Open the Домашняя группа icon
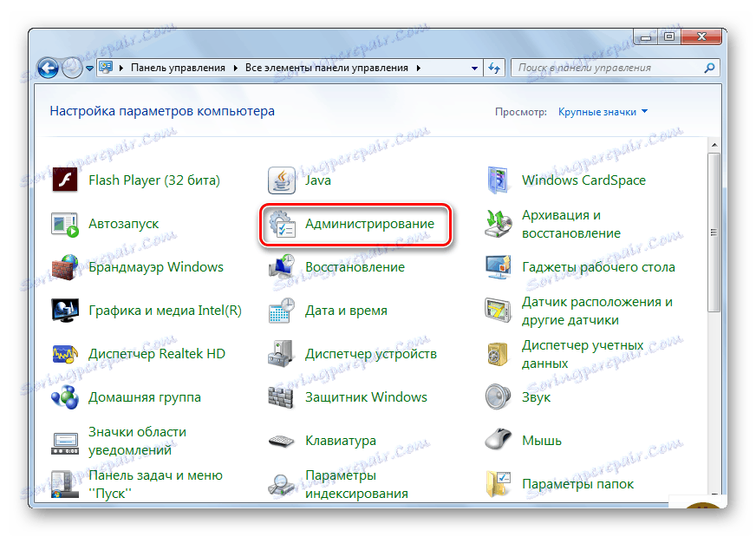The image size is (756, 537). tap(65, 397)
